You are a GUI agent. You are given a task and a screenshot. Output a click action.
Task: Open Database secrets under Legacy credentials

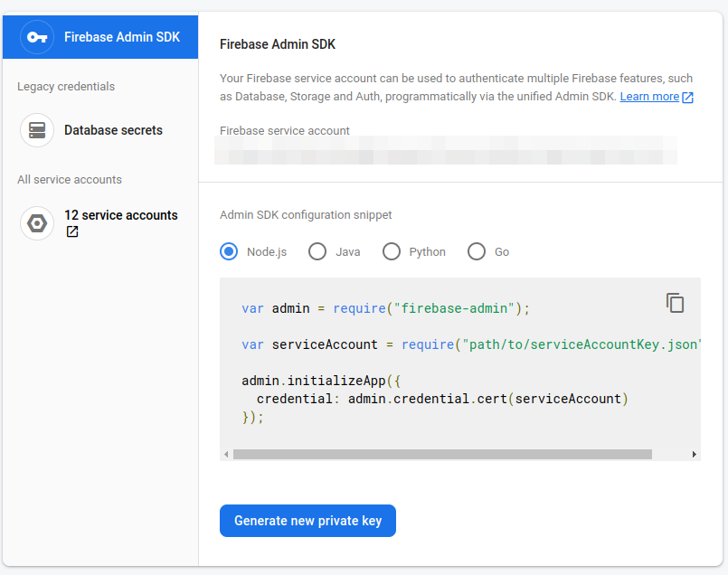[x=113, y=130]
